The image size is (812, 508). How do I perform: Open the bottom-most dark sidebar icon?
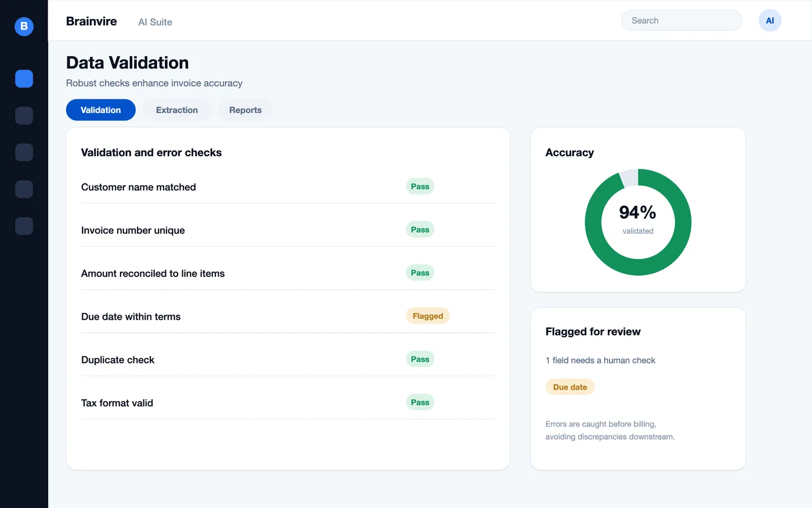(24, 226)
